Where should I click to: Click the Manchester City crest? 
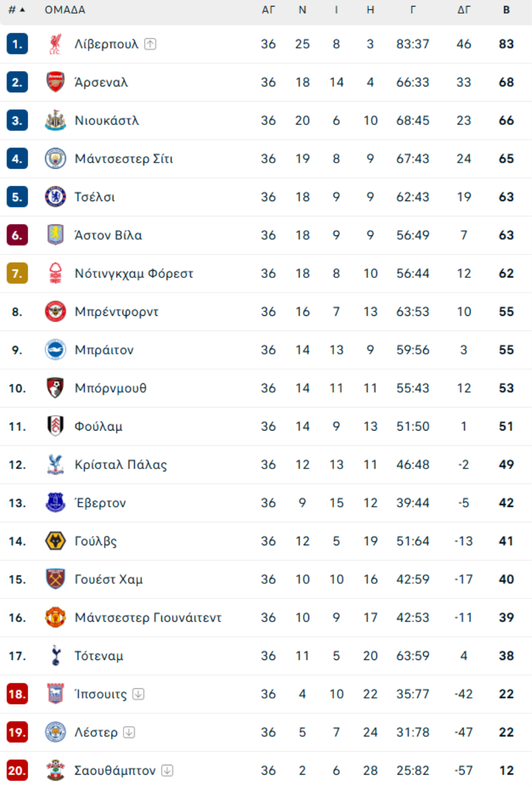click(x=56, y=159)
